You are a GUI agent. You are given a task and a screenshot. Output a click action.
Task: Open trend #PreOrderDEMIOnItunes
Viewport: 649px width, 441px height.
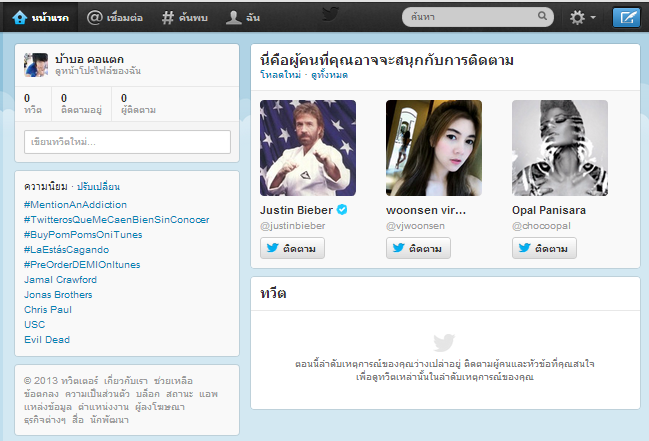click(x=82, y=265)
